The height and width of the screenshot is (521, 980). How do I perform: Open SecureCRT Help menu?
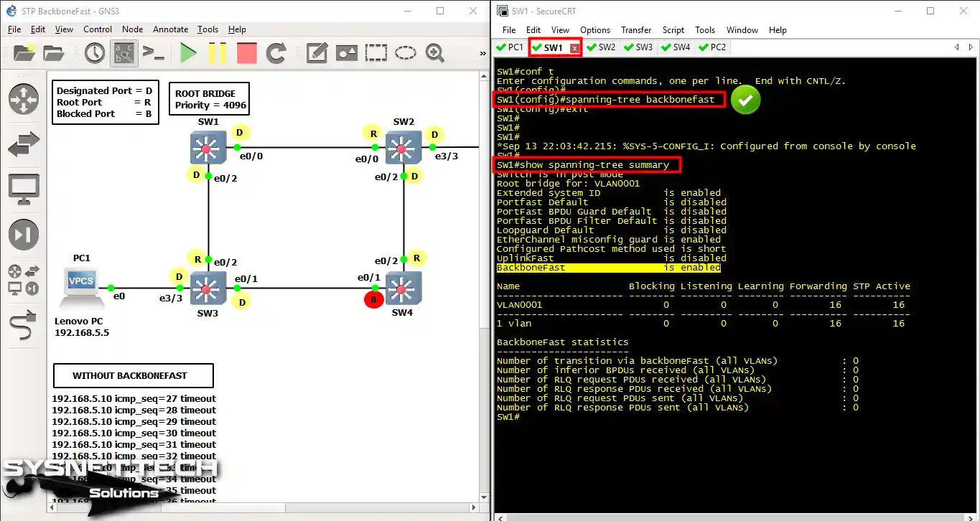[x=778, y=30]
